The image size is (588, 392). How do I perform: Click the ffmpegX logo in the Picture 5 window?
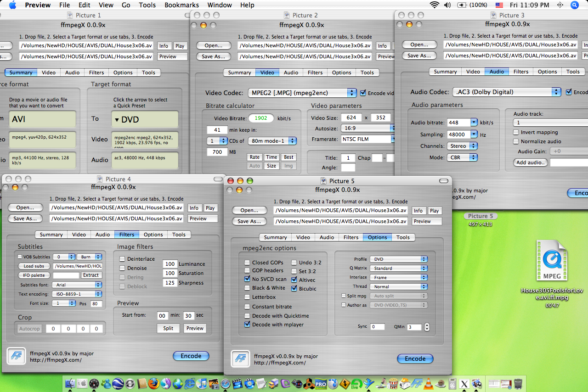240,359
